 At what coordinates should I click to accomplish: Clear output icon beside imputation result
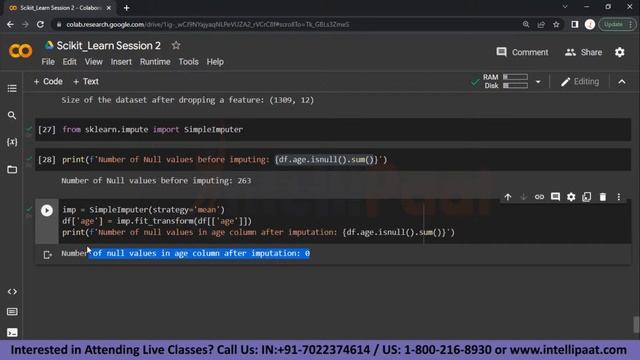47,255
